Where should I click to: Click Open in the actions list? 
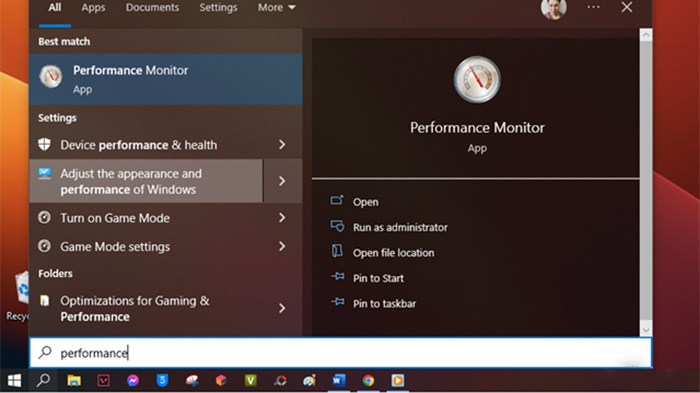tap(366, 202)
